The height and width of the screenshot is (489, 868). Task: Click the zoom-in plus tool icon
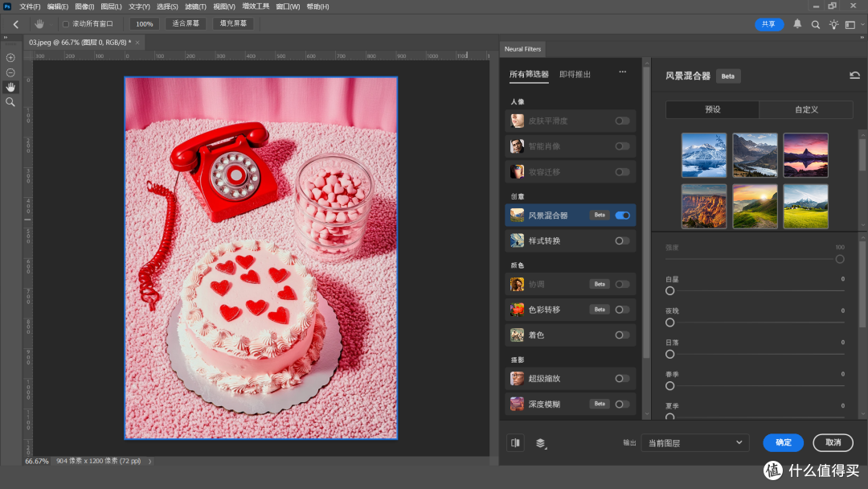[10, 58]
